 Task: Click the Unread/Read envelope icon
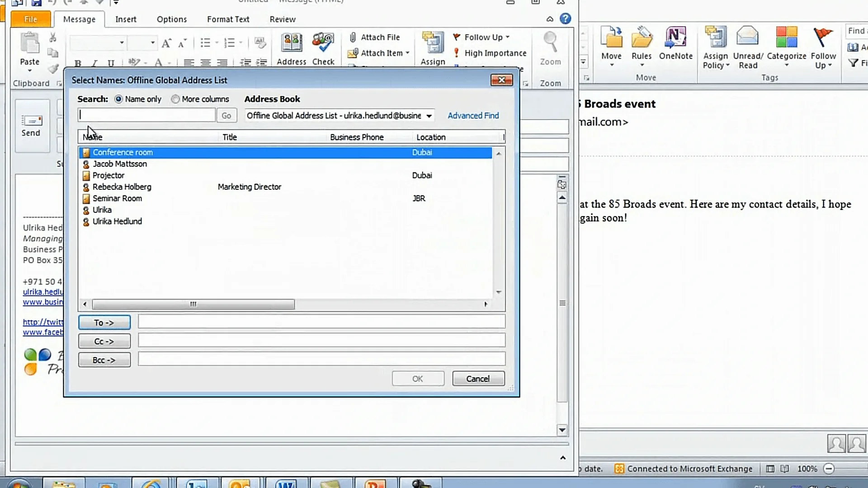point(747,36)
